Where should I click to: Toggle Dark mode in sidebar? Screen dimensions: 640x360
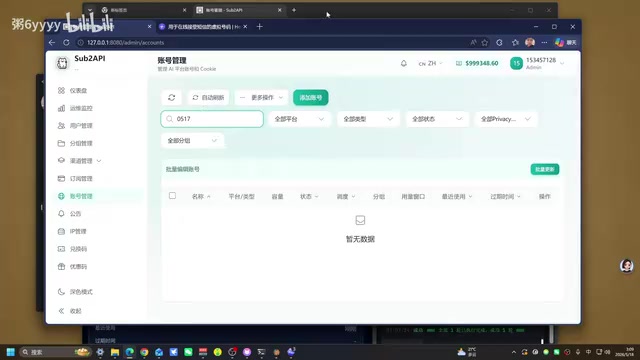(x=76, y=292)
